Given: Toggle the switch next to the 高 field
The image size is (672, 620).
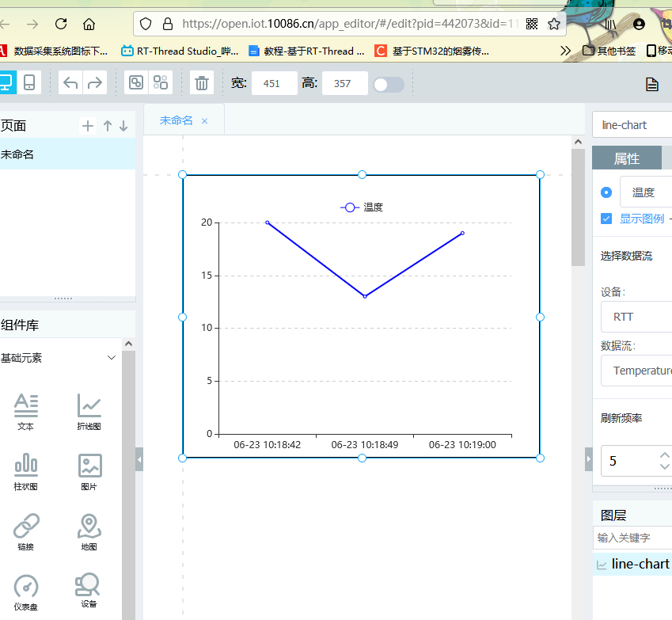Looking at the screenshot, I should coord(387,82).
